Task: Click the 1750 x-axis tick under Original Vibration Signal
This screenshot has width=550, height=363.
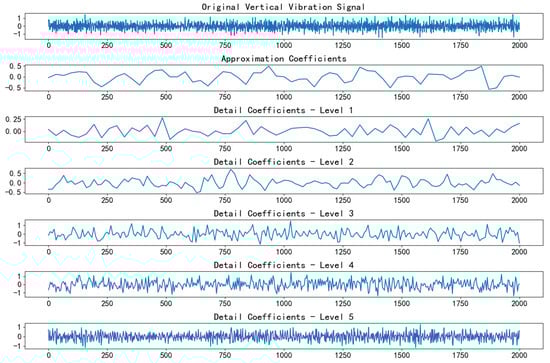Action: coord(460,45)
